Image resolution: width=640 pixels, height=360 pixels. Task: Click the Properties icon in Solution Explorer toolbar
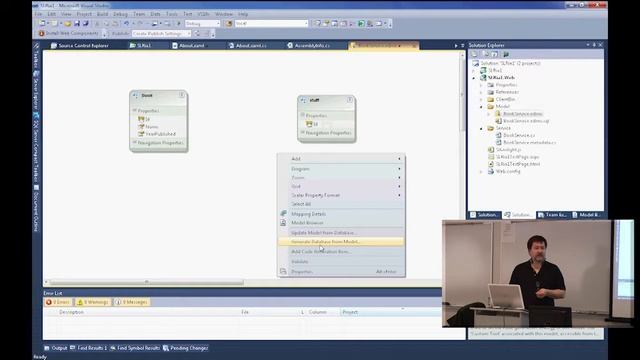474,54
